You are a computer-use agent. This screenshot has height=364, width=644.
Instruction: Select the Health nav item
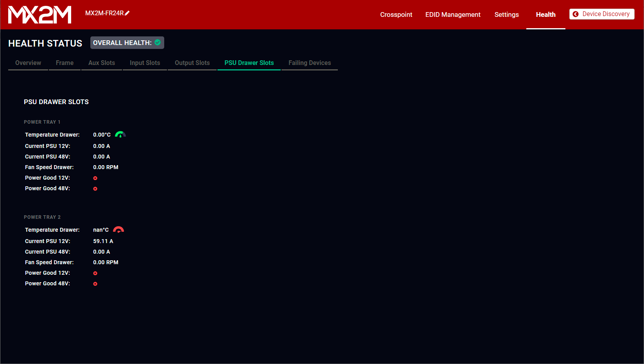(545, 14)
